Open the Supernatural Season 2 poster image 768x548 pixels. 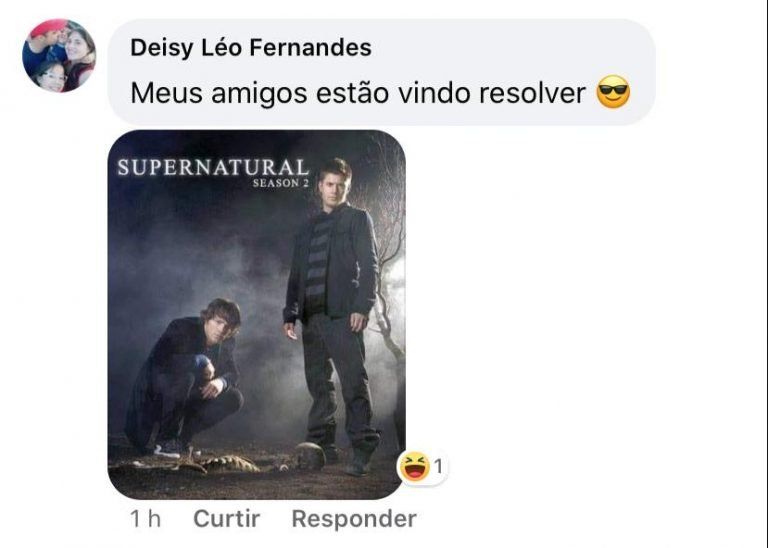pos(257,314)
